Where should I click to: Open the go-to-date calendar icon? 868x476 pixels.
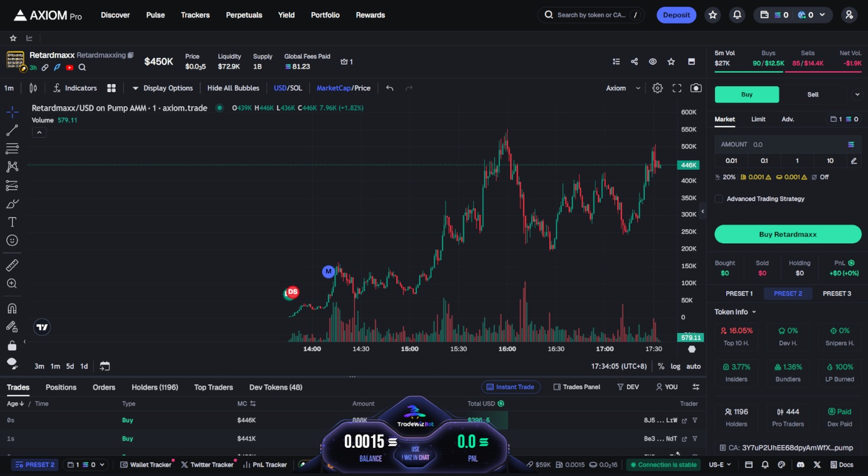(105, 366)
